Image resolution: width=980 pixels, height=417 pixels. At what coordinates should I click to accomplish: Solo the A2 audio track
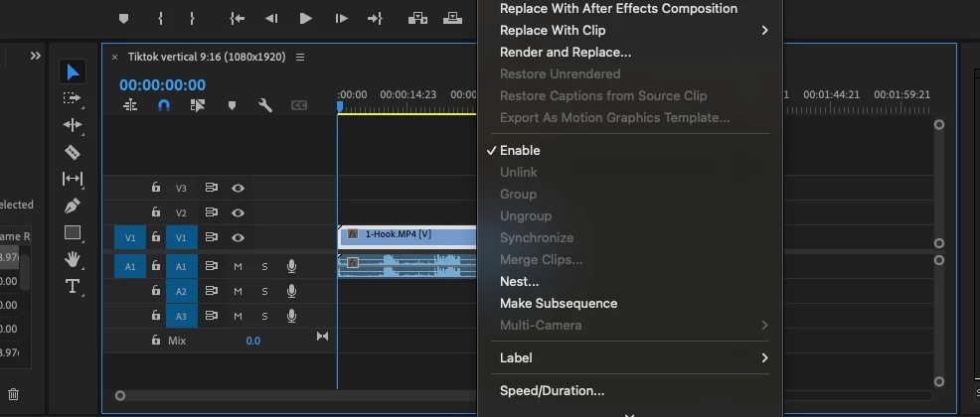pyautogui.click(x=264, y=292)
